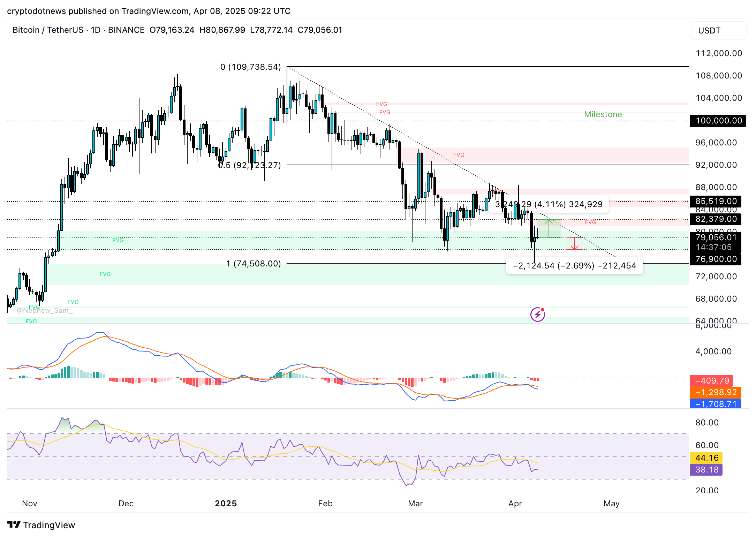
Task: Click the yellow RSI average label 44.16
Action: 706,457
